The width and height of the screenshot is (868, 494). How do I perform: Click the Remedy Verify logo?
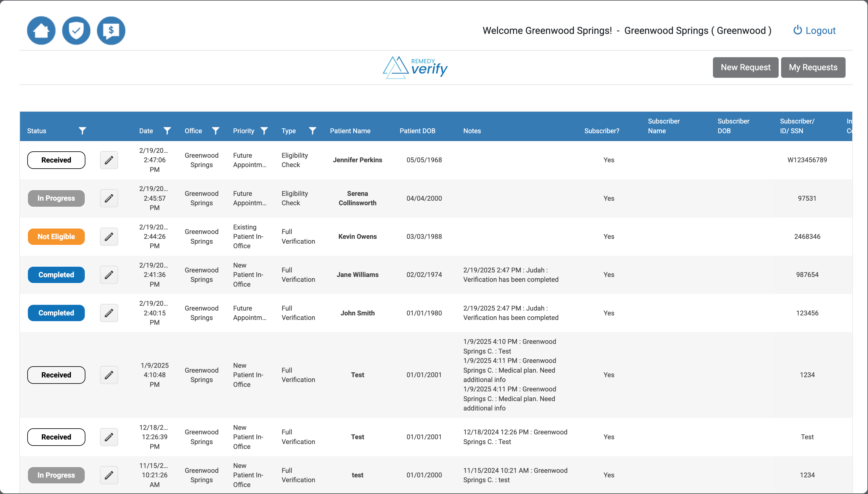tap(415, 68)
